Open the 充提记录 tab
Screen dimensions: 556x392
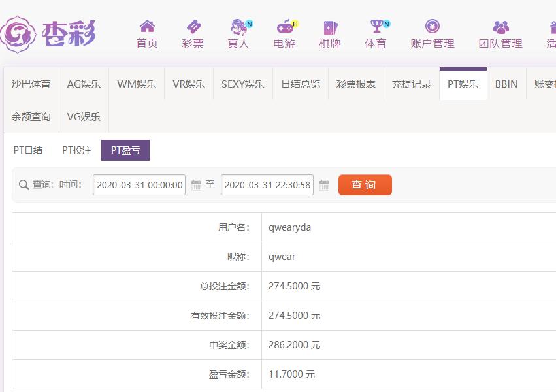[412, 84]
